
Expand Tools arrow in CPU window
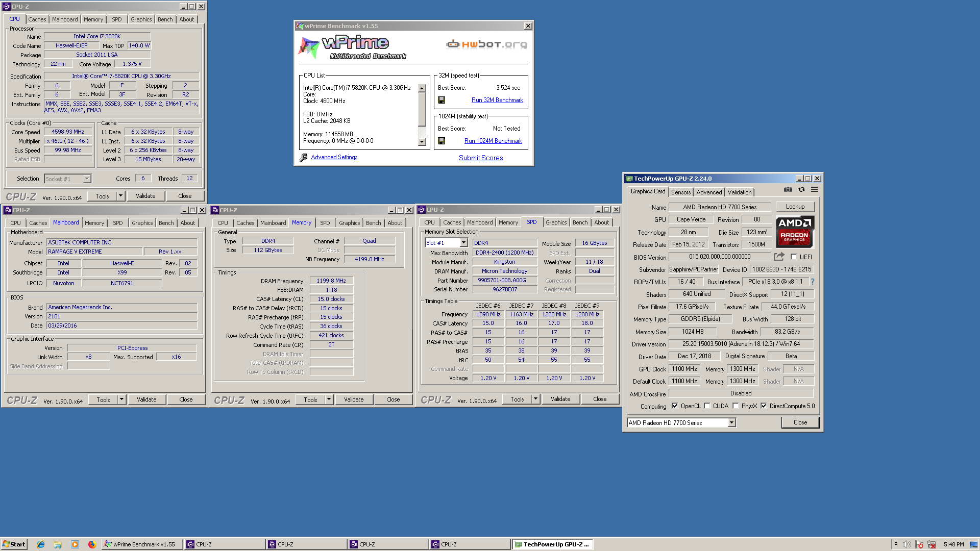pyautogui.click(x=120, y=196)
